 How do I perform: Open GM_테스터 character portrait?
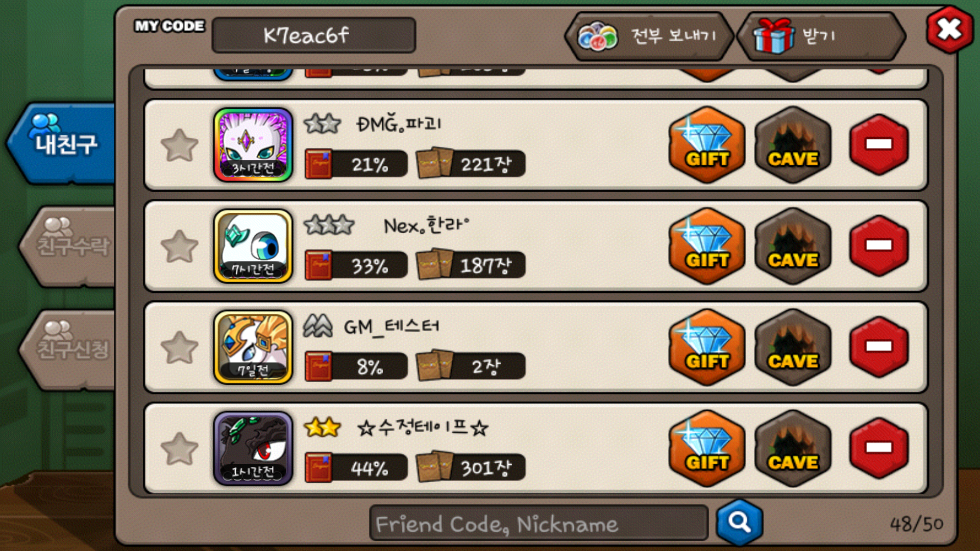(x=253, y=347)
